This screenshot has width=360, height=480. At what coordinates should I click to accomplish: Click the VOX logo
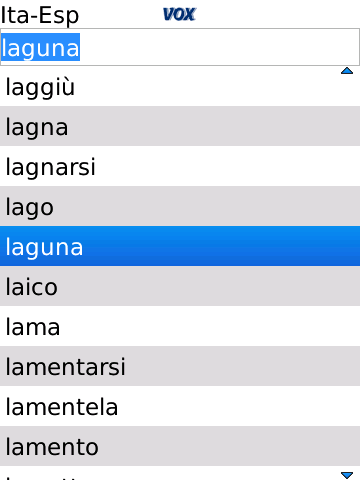tap(179, 15)
